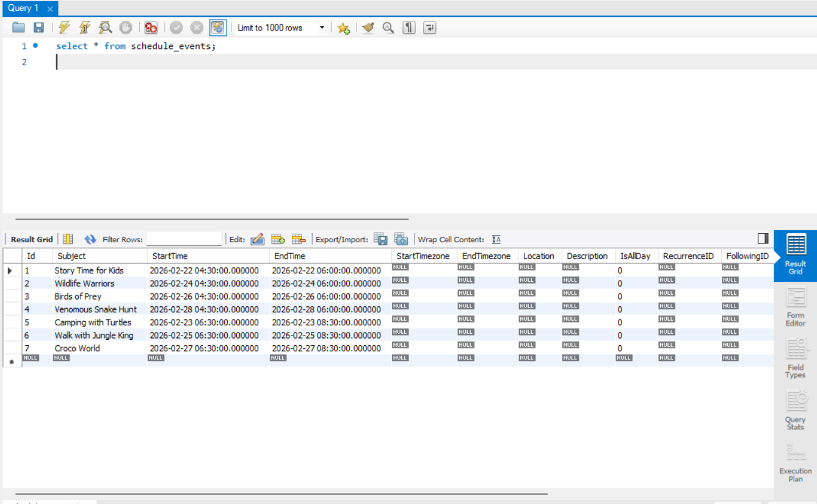
Task: Select the 'Wildlife Warriors' cell
Action: point(100,283)
